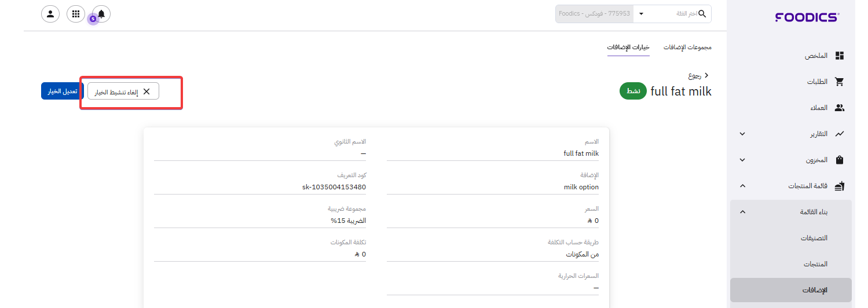Collapse the menu building submenu
This screenshot has width=868, height=308.
742,212
